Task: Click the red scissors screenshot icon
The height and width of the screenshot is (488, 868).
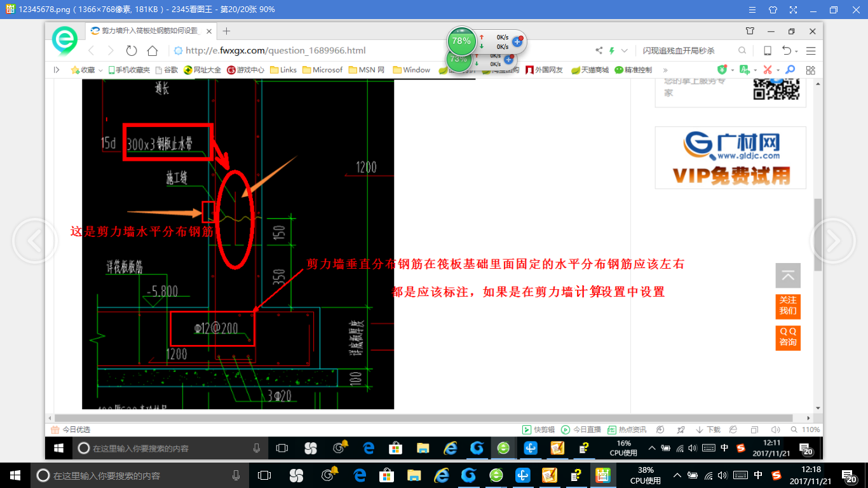Action: (x=768, y=70)
